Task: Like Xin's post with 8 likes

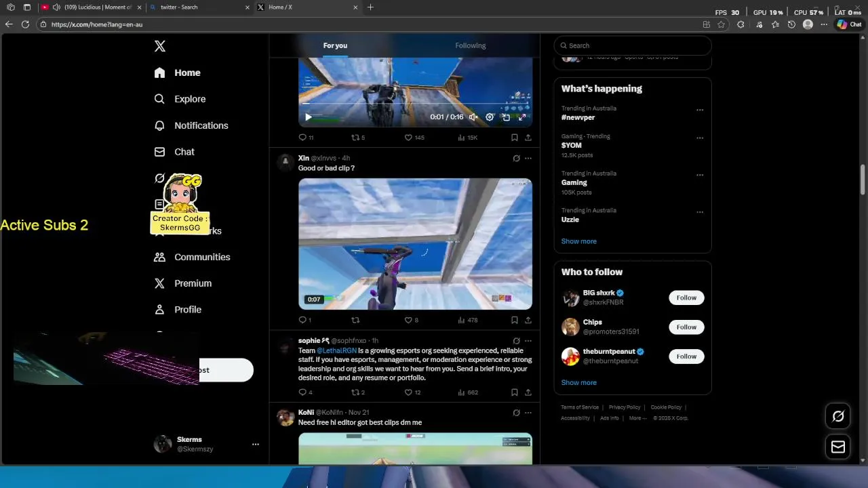Action: pos(412,320)
